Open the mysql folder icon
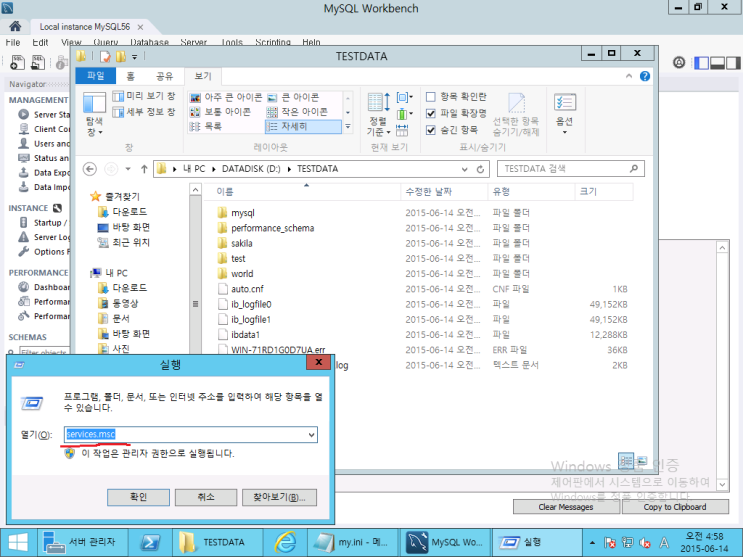743x557 pixels. tap(222, 213)
